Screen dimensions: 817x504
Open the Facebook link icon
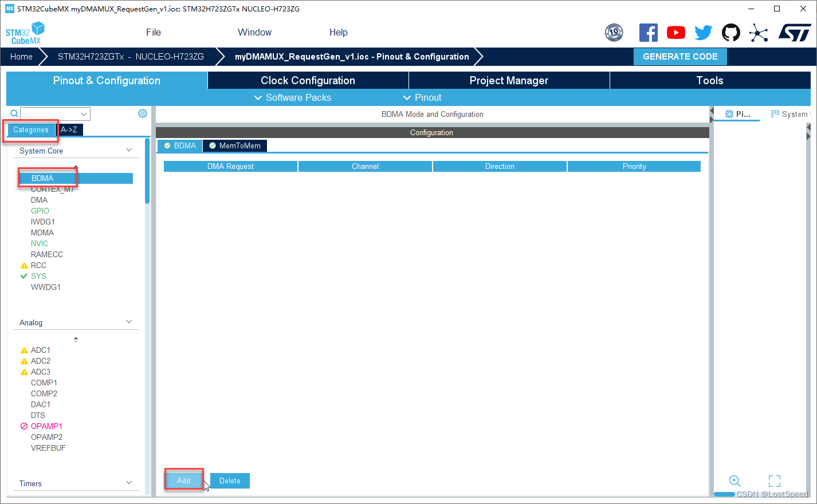click(648, 33)
